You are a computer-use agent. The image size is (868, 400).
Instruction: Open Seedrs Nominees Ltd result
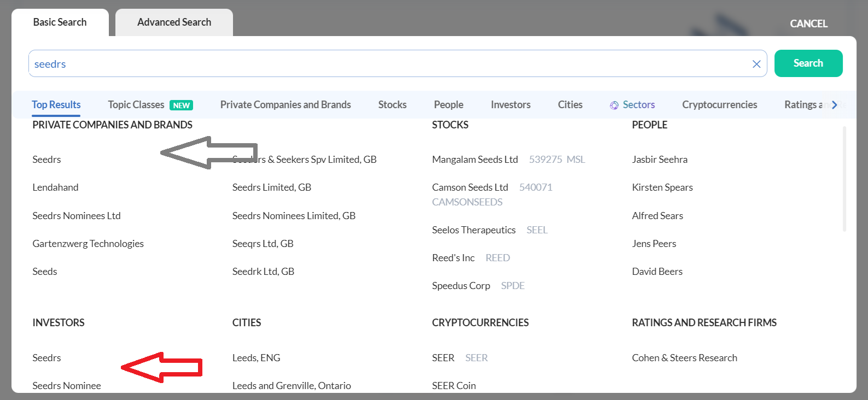pyautogui.click(x=77, y=216)
